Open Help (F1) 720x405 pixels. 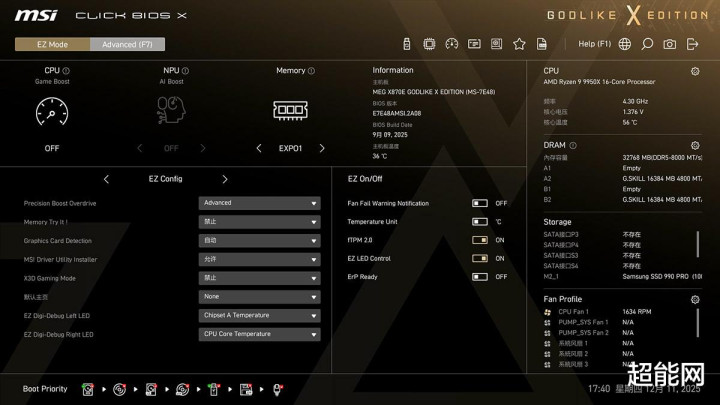click(594, 44)
